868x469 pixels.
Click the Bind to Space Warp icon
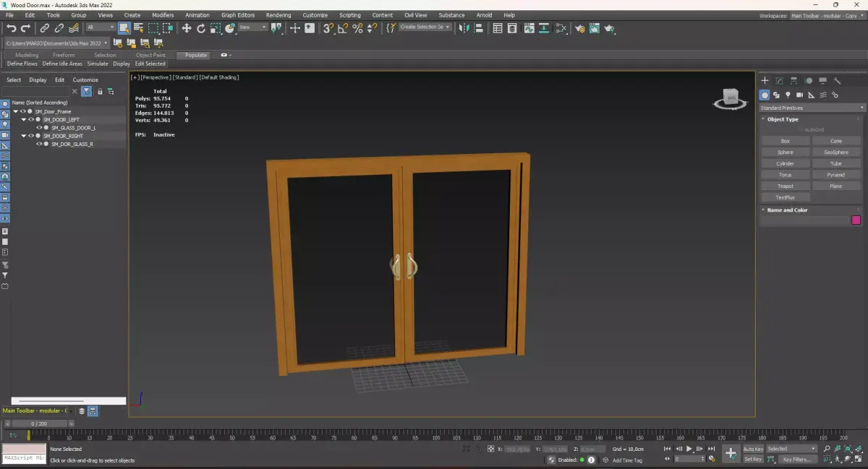pos(74,28)
